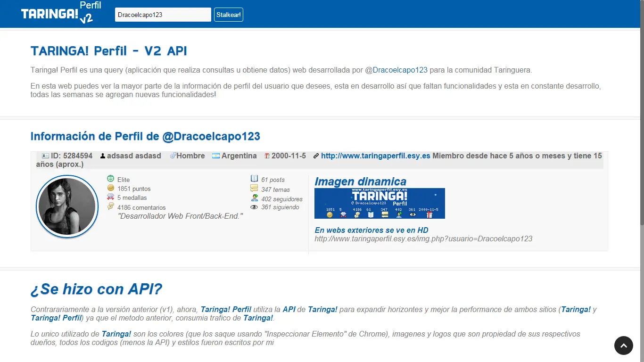Image resolution: width=644 pixels, height=362 pixels.
Task: Click the text 'ID: 5284594'
Action: point(72,156)
